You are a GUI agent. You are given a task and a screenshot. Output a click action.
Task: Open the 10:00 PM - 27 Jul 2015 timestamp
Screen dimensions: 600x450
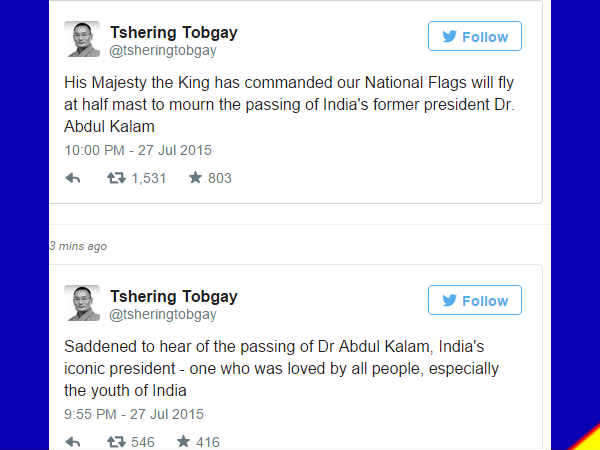click(138, 150)
